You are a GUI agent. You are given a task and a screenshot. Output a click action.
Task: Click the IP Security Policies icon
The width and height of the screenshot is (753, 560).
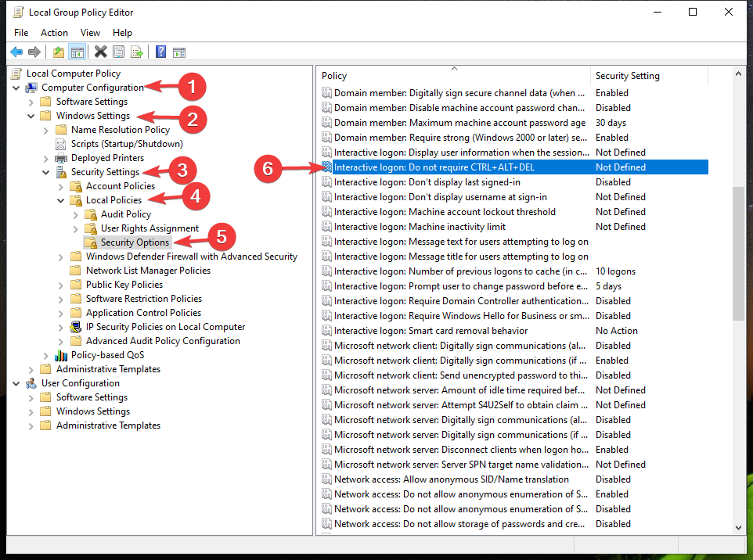click(76, 327)
